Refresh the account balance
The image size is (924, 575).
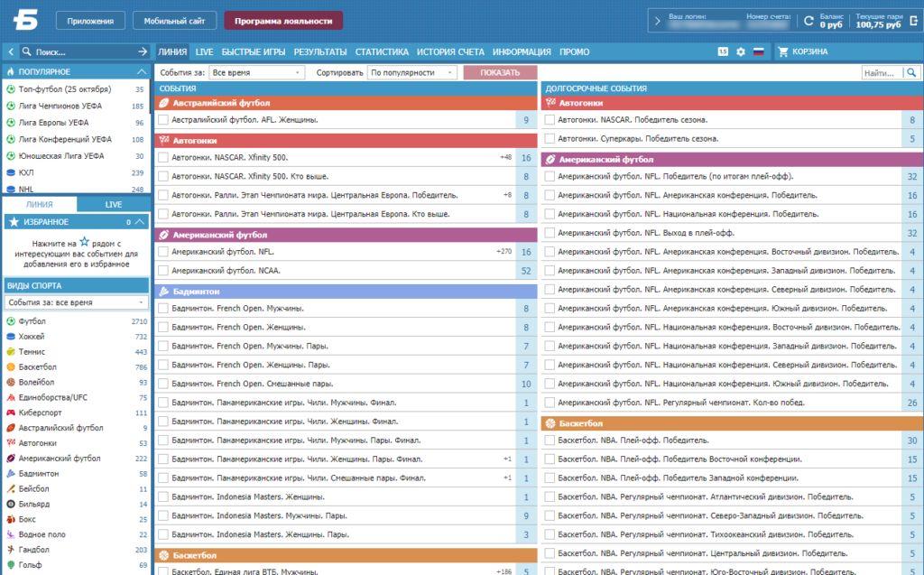(808, 21)
